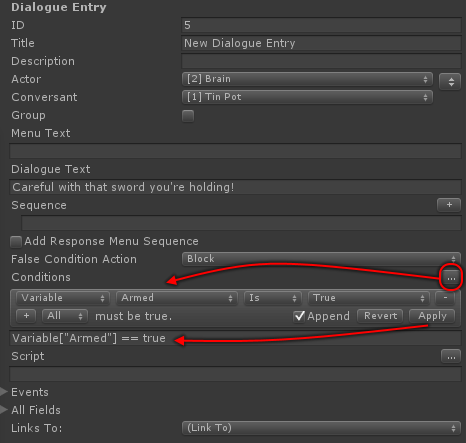This screenshot has width=466, height=443.
Task: Uncheck the Append checkbox
Action: coord(299,316)
